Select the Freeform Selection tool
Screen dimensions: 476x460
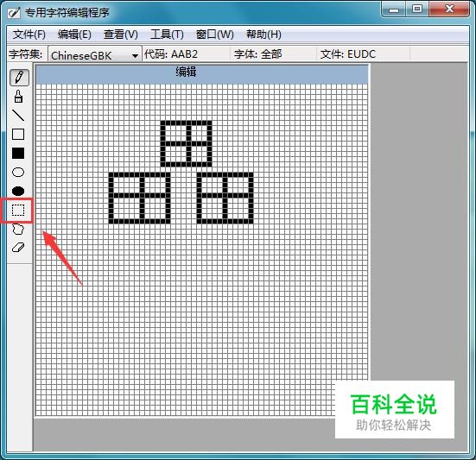pyautogui.click(x=18, y=229)
